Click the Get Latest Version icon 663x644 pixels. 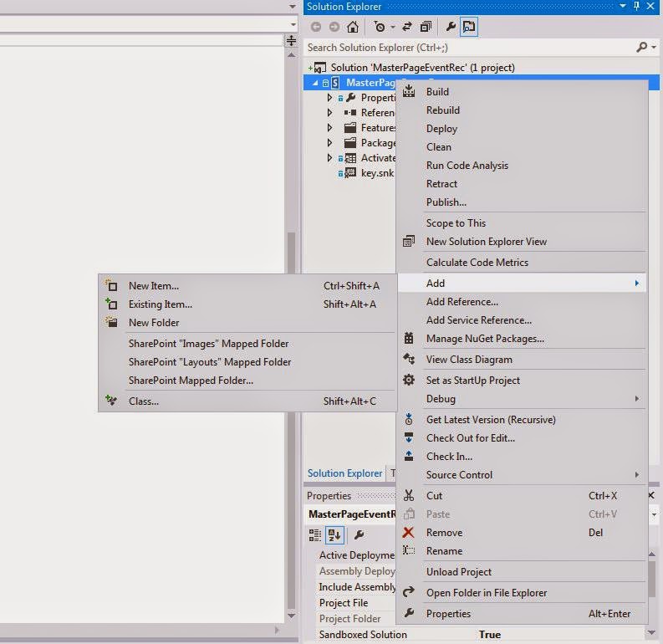409,419
